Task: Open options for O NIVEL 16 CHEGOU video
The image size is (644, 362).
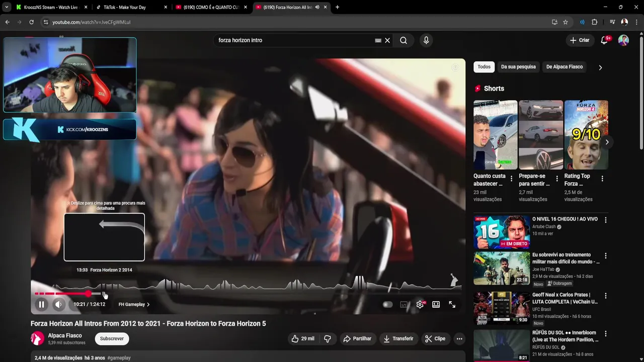Action: pos(605,220)
